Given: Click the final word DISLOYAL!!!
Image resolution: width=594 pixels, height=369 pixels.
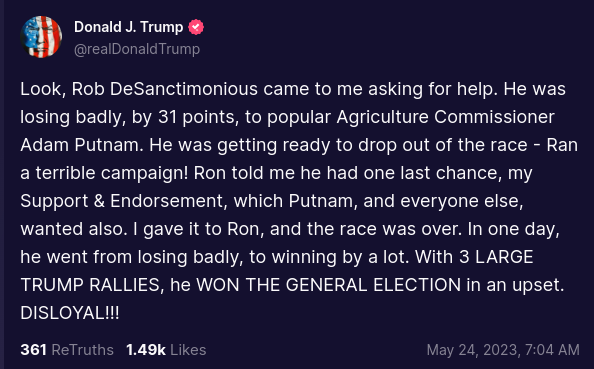Looking at the screenshot, I should (x=70, y=313).
